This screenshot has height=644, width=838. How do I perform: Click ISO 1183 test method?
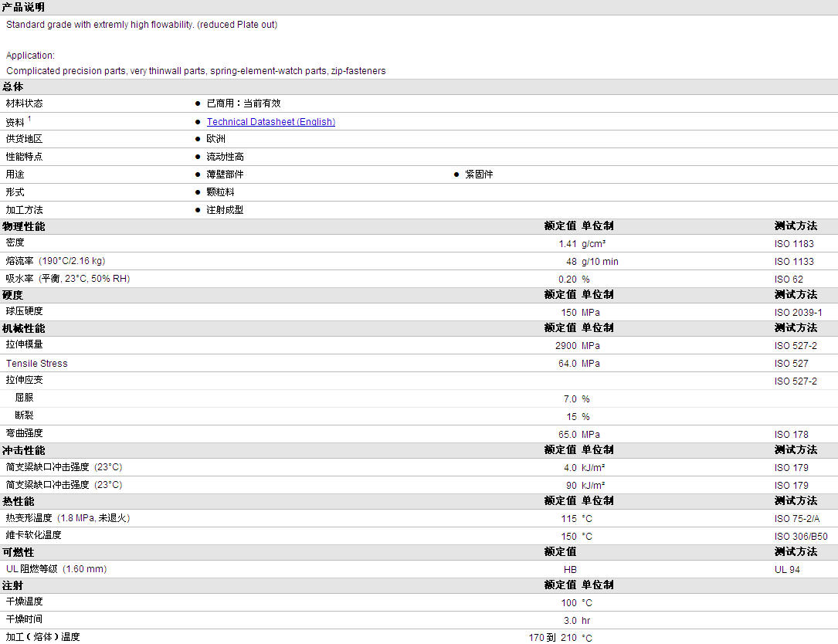794,244
